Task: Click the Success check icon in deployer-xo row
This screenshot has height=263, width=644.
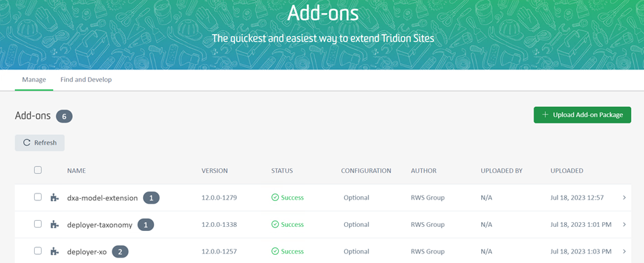Action: click(275, 251)
